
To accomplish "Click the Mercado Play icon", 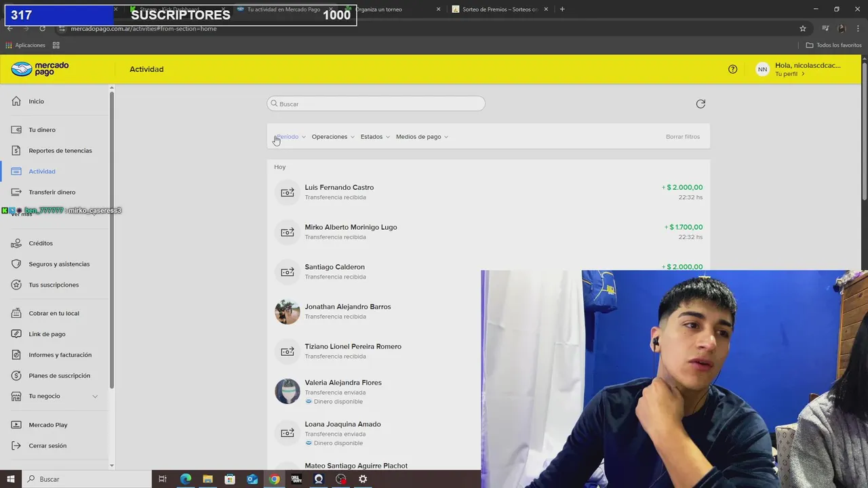I will [x=16, y=425].
